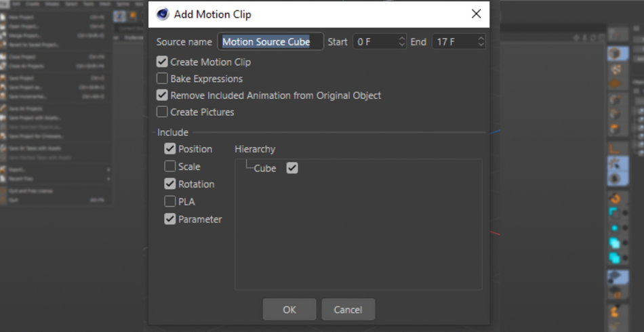This screenshot has height=332, width=644.
Task: Enable the Scale include checkbox
Action: (x=170, y=166)
